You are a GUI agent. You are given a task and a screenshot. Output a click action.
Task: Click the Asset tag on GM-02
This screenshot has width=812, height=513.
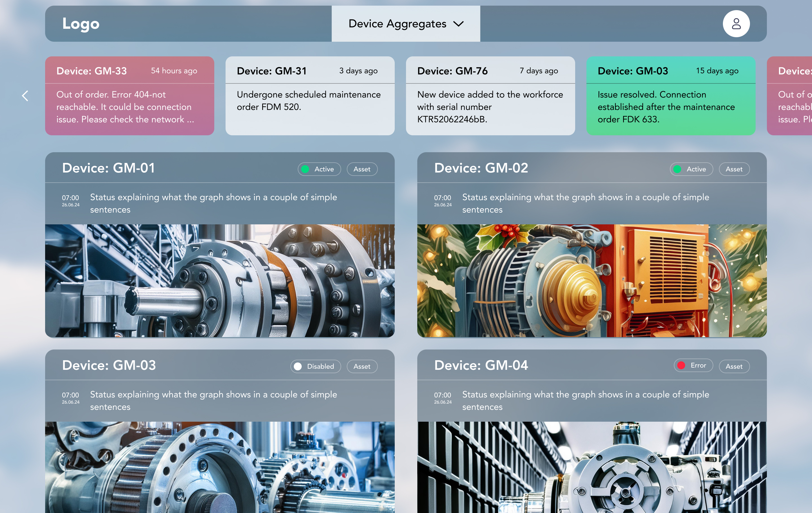(x=734, y=169)
